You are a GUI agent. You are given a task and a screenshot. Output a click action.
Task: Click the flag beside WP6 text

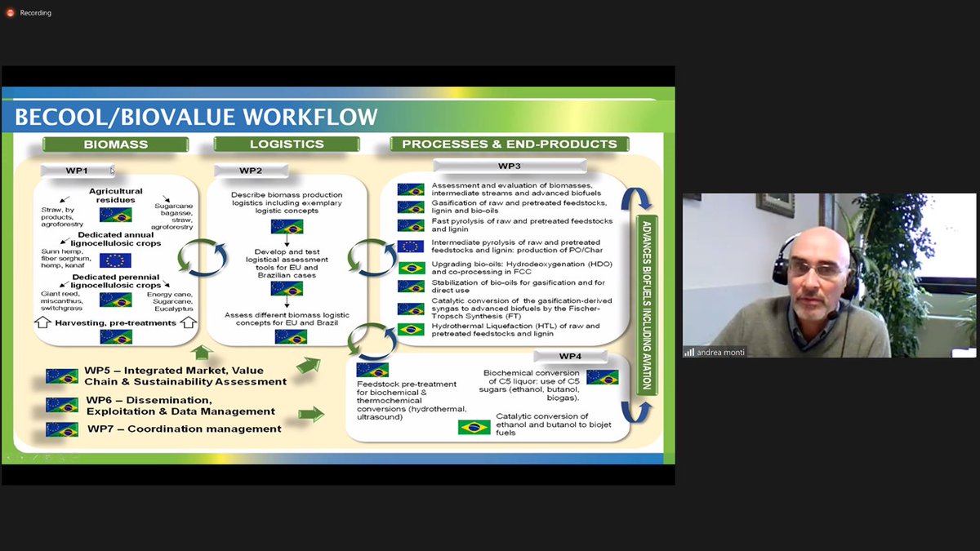click(x=62, y=405)
